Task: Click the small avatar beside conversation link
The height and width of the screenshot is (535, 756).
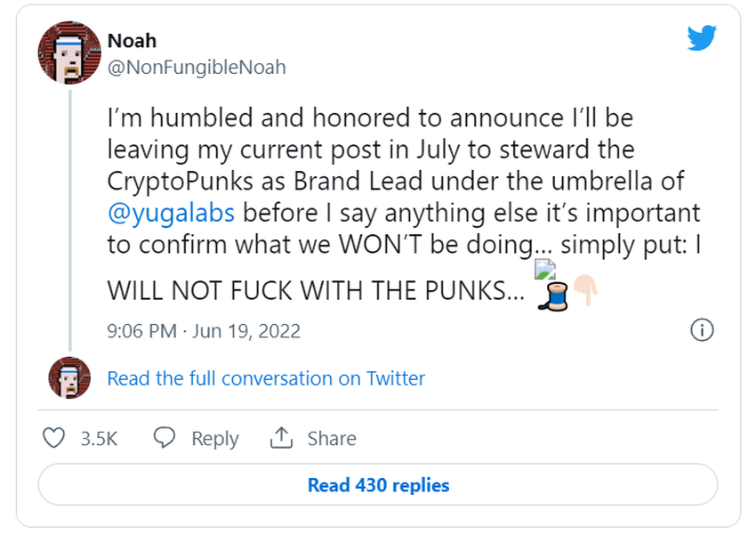Action: 69,377
